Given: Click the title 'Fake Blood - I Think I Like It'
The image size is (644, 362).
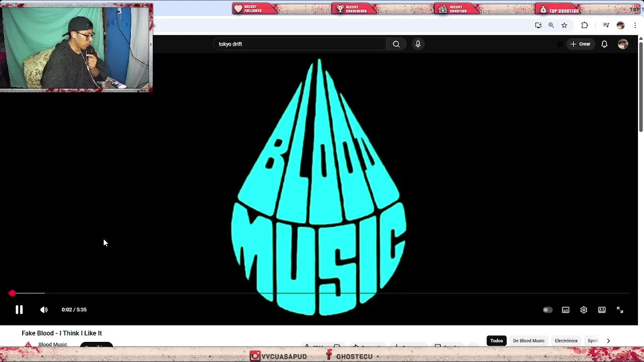Looking at the screenshot, I should coord(62,333).
